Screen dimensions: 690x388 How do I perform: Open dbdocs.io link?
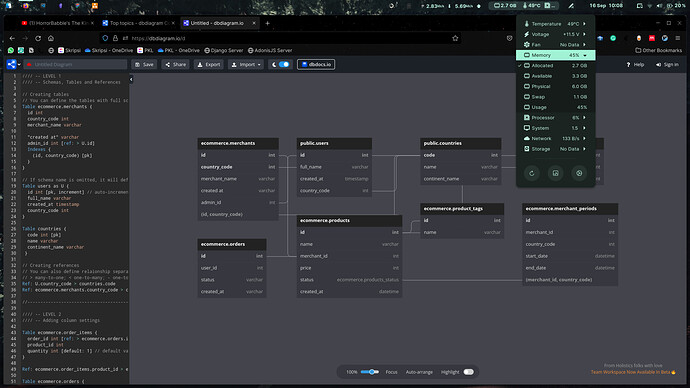click(316, 64)
